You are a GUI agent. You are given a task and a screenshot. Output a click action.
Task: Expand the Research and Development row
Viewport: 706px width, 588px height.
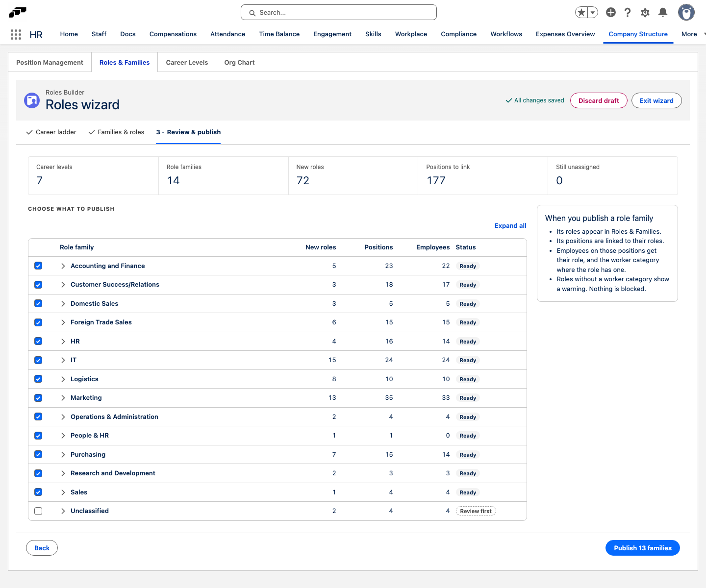coord(63,473)
